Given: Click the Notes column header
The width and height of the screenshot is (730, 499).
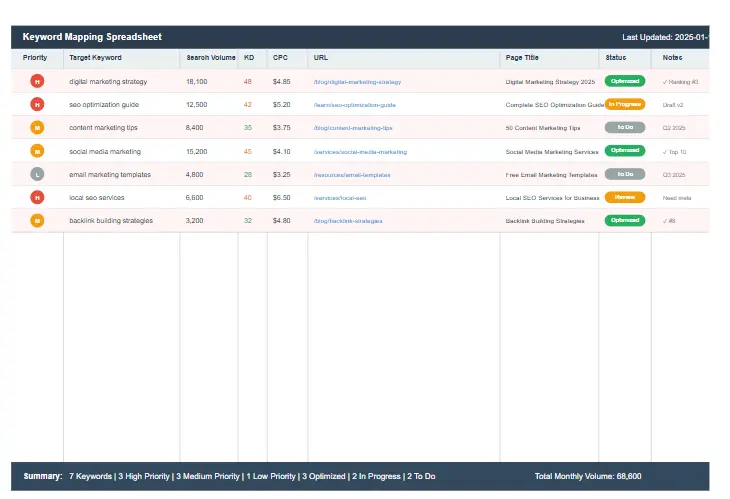Looking at the screenshot, I should tap(672, 58).
